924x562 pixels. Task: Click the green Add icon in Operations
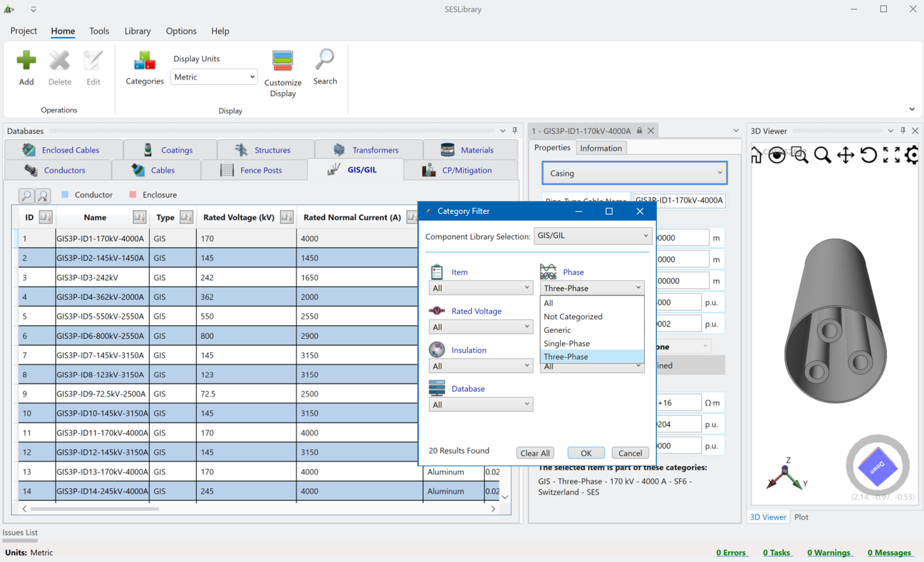26,61
